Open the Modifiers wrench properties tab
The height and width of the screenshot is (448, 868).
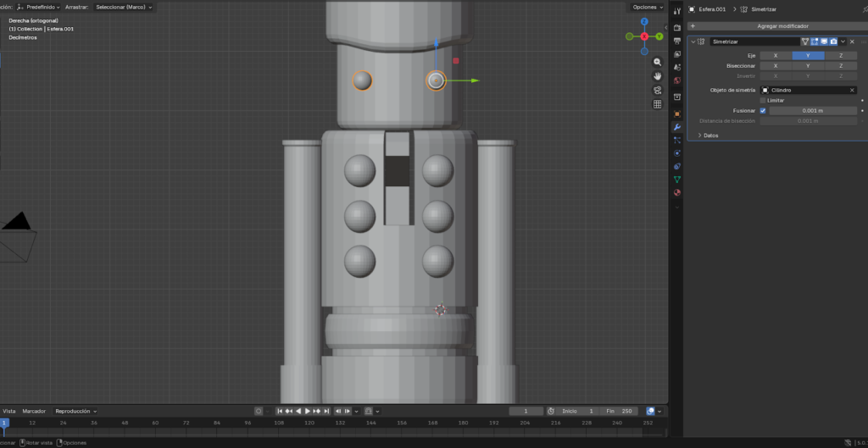[676, 127]
